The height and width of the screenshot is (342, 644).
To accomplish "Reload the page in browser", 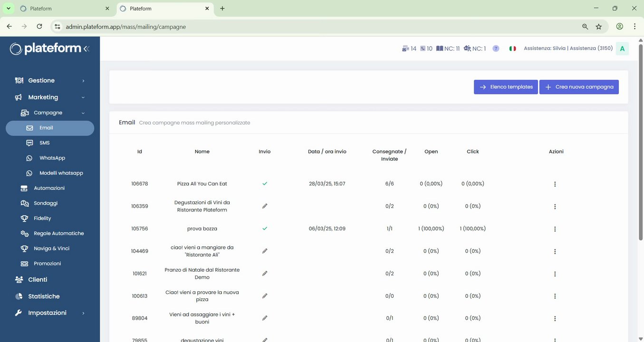I will (x=39, y=27).
